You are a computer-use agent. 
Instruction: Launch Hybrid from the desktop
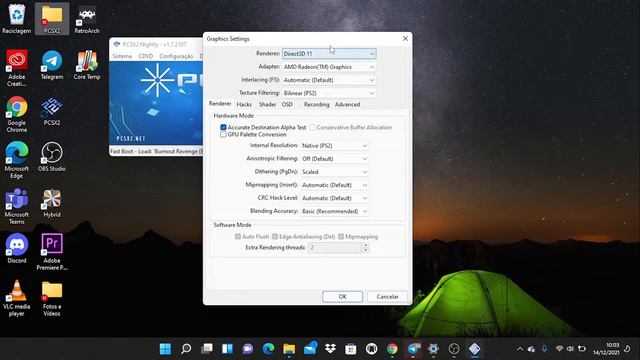pos(52,203)
